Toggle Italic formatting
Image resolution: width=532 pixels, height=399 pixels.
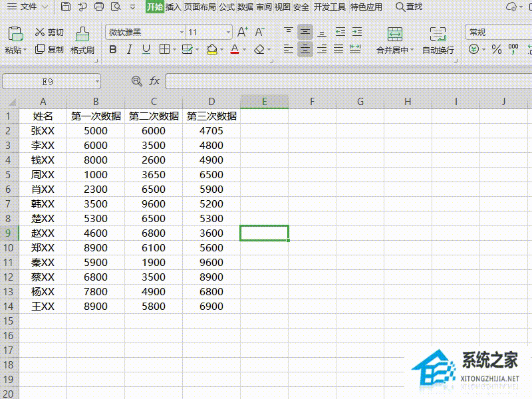pos(129,49)
